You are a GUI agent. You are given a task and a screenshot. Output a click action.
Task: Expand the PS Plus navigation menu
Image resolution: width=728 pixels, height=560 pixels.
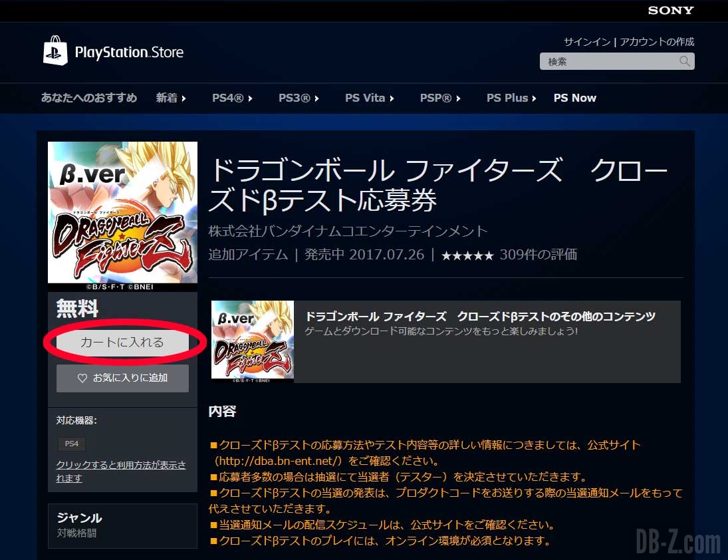pyautogui.click(x=511, y=98)
